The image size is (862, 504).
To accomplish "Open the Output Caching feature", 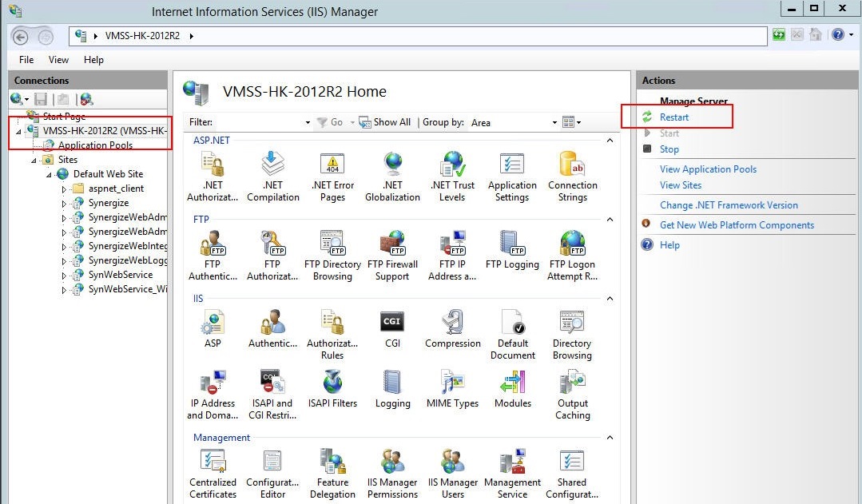I will pos(572,394).
